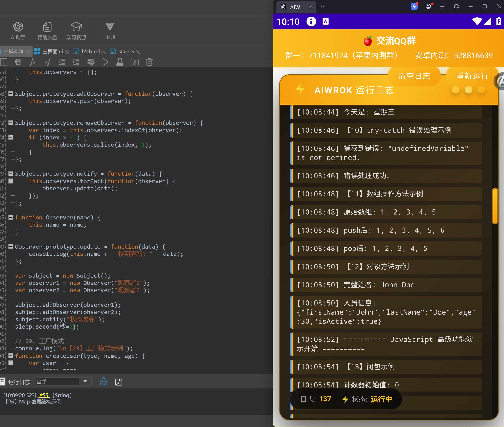Collapse function Observer(name) fold
This screenshot has height=427, width=504.
[x=11, y=217]
